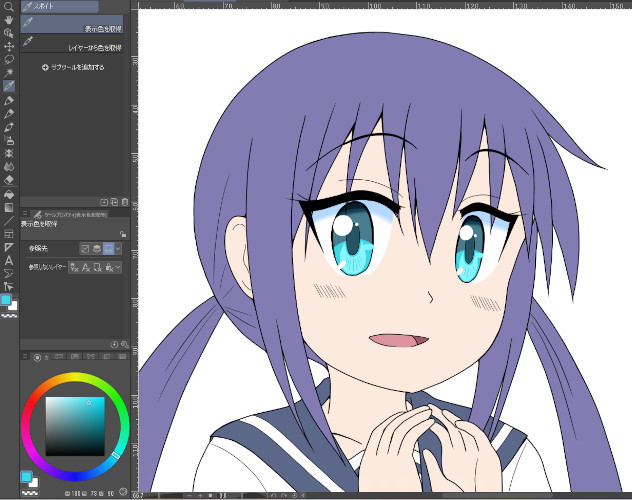Select the Frame border tool
Image resolution: width=632 pixels, height=500 pixels.
point(8,234)
